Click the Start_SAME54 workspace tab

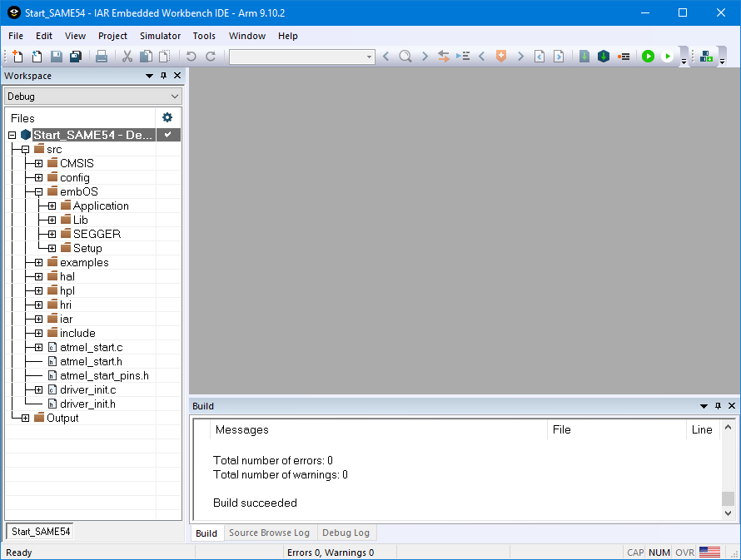(x=40, y=531)
